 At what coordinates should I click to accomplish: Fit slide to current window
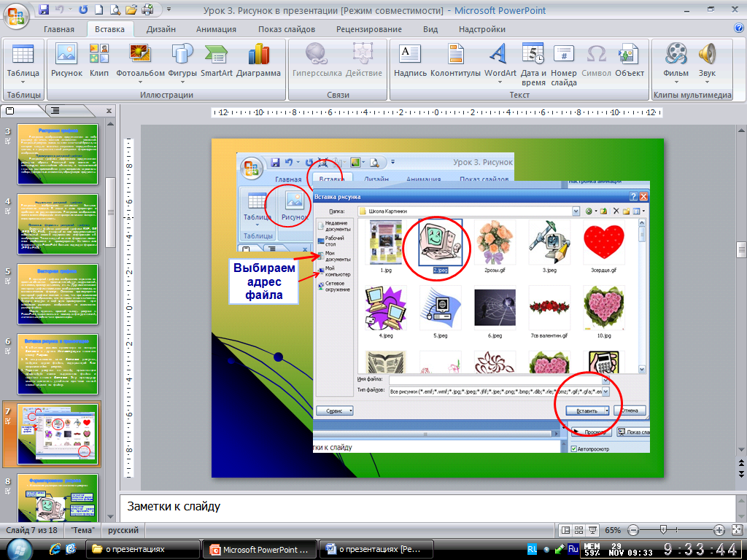tap(737, 530)
